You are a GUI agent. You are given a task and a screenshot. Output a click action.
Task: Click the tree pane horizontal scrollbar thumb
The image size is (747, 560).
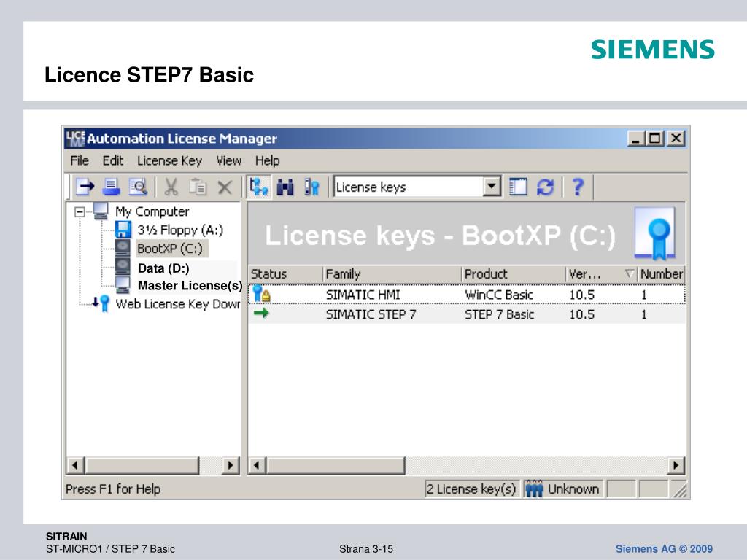click(142, 465)
